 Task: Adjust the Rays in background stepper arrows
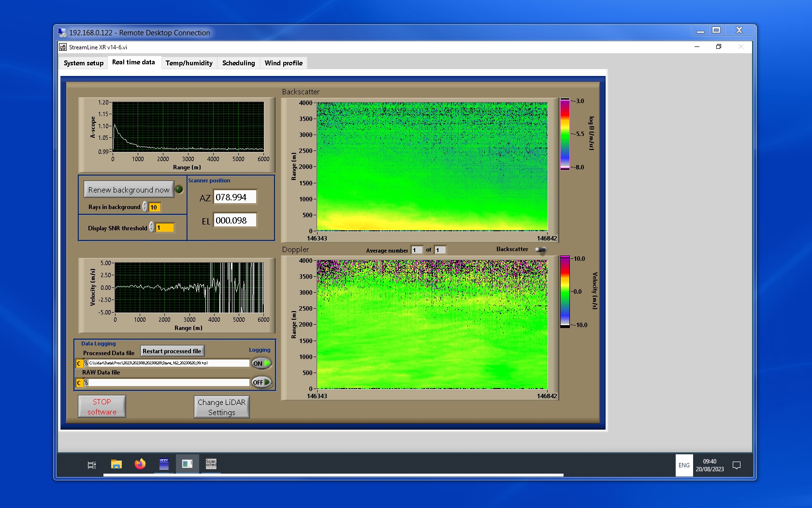pos(145,207)
